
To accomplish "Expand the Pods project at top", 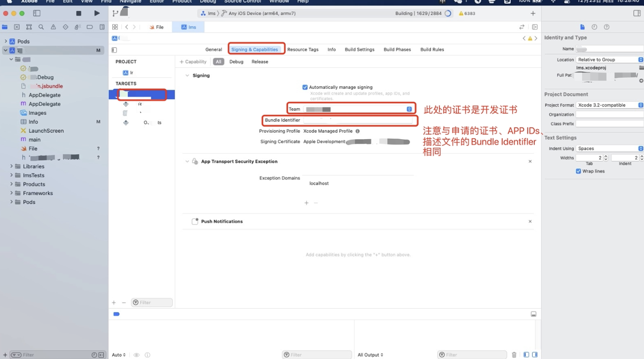I will 5,41.
